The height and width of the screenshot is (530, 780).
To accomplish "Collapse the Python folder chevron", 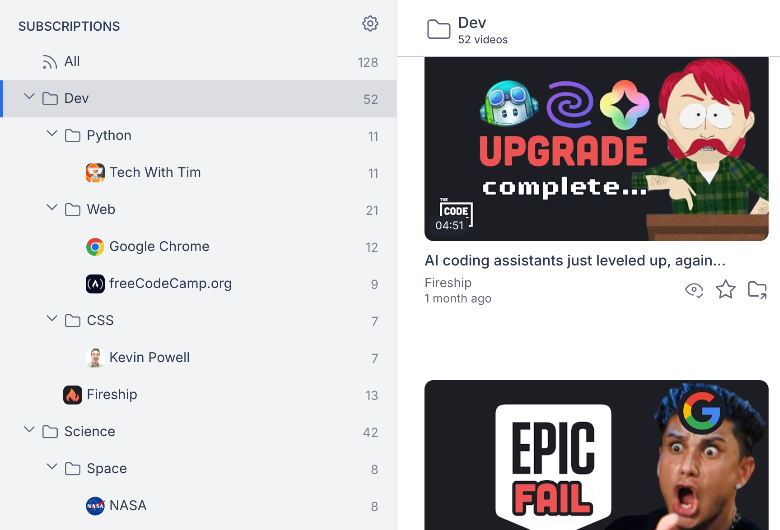I will point(52,135).
